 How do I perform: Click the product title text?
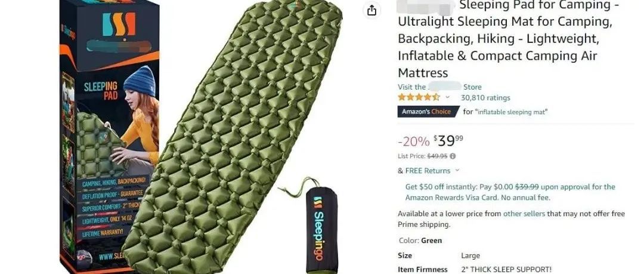pyautogui.click(x=509, y=39)
